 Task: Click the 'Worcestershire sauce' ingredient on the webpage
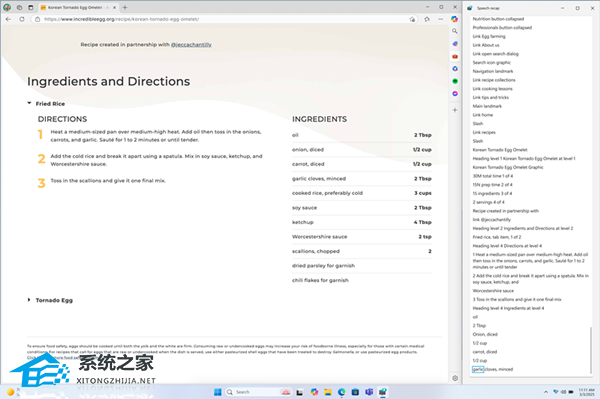click(x=320, y=237)
